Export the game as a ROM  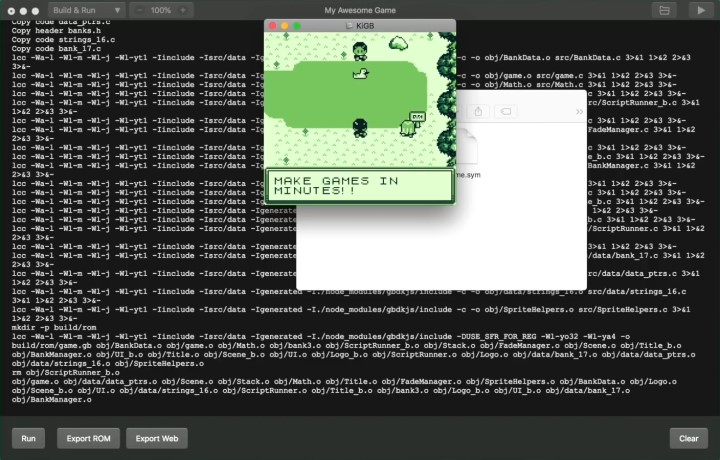pos(88,438)
